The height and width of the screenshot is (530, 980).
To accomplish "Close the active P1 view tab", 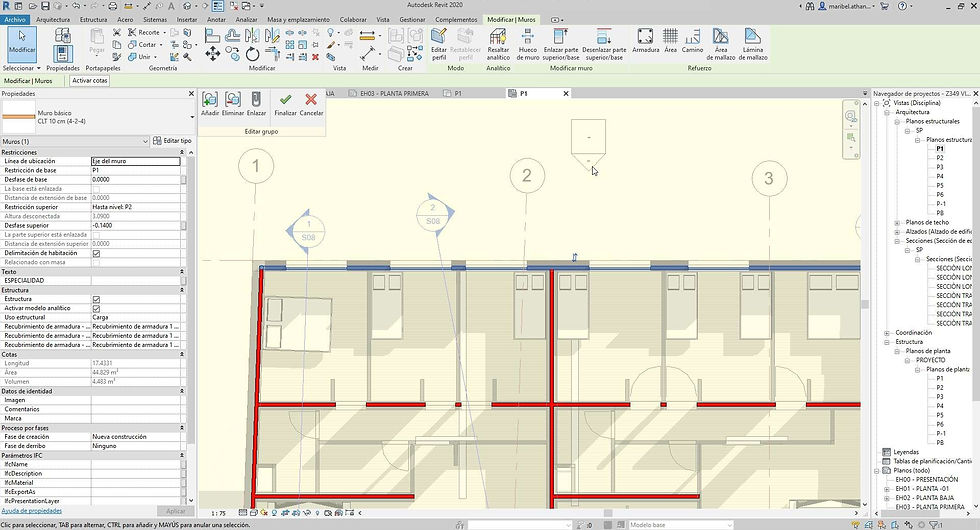I will coord(566,94).
